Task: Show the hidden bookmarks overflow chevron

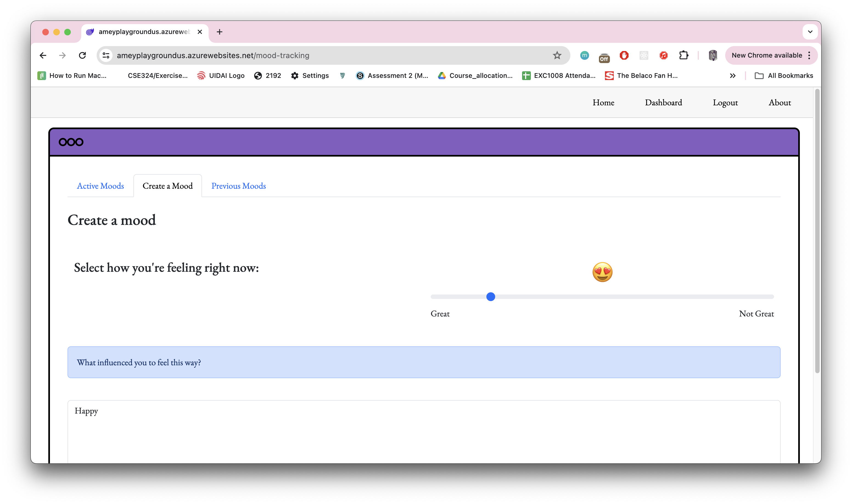Action: coord(732,76)
